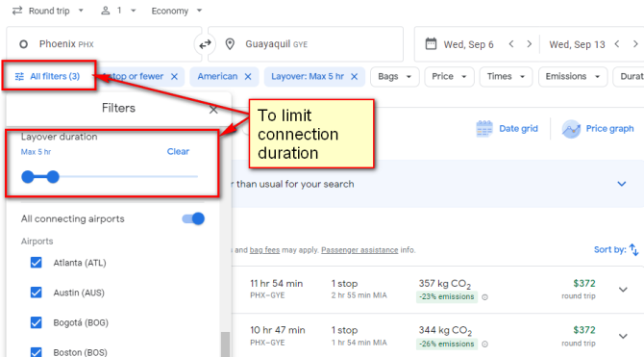Open the Sort by options
This screenshot has height=357, width=644.
tap(616, 249)
